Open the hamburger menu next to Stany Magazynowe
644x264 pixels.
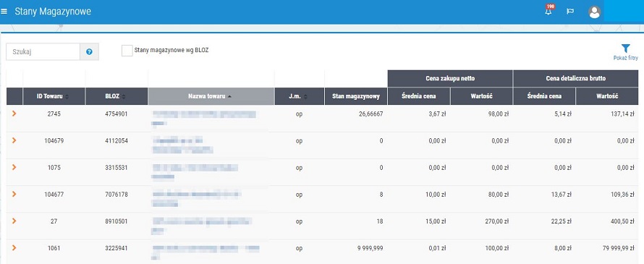(x=4, y=12)
